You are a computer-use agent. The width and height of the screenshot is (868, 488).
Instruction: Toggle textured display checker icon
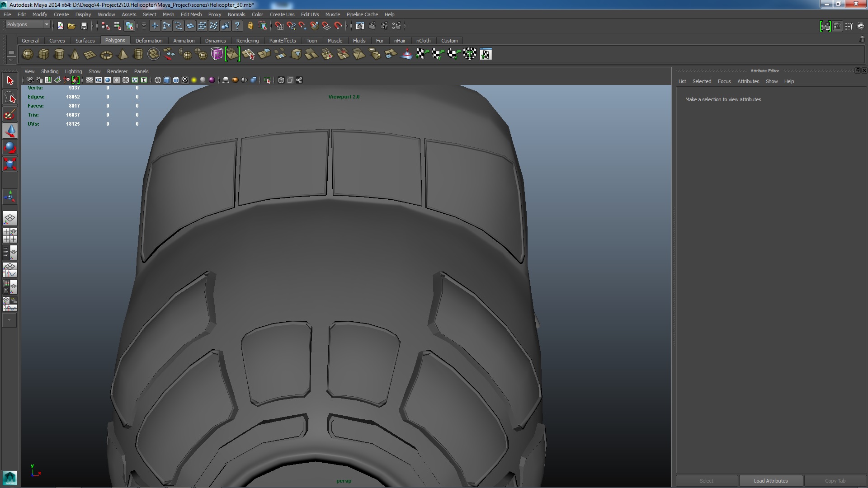click(x=185, y=80)
